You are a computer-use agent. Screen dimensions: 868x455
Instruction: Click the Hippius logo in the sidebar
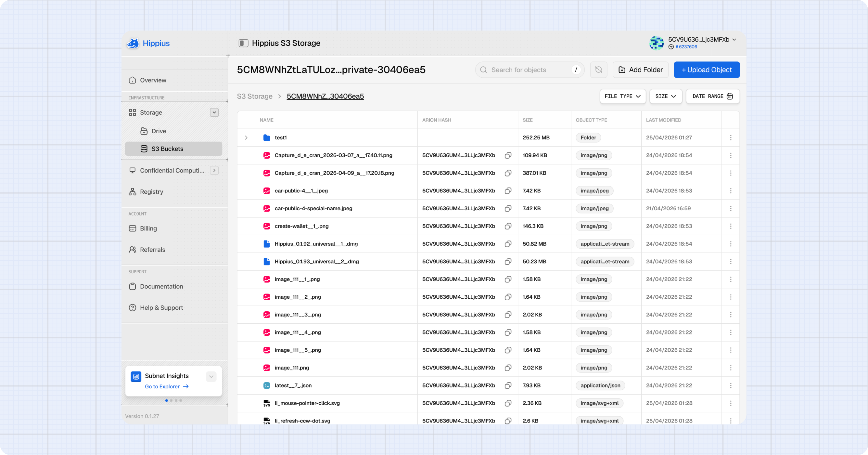point(148,43)
